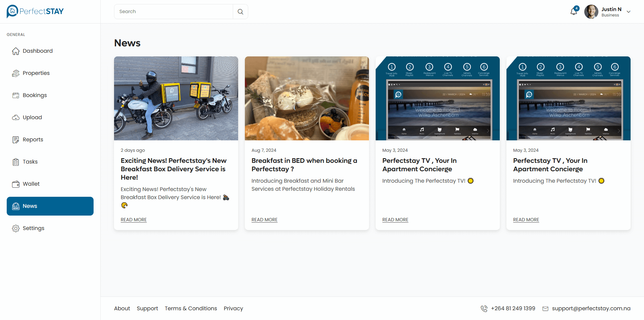Go to Properties in sidebar

tap(36, 73)
